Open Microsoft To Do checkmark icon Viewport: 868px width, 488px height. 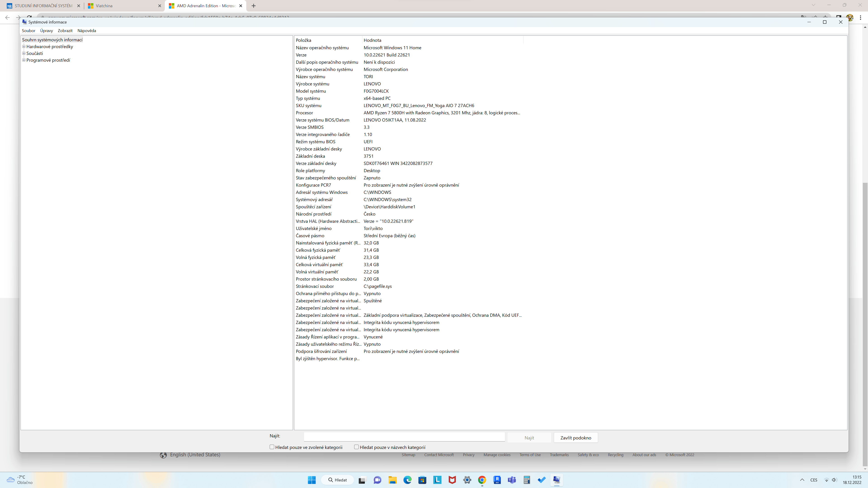pos(542,480)
